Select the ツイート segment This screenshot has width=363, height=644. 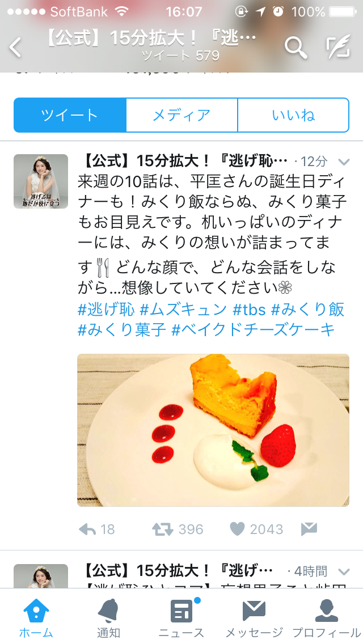pos(70,116)
